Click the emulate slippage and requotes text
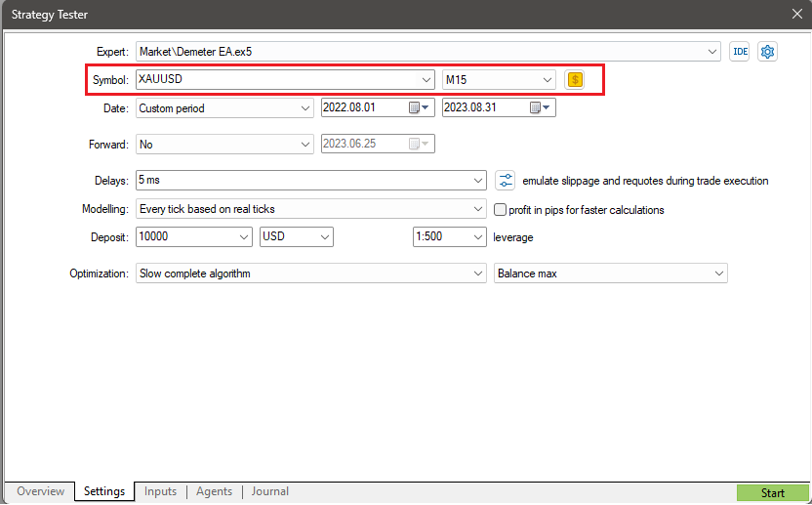812x505 pixels. [x=645, y=181]
